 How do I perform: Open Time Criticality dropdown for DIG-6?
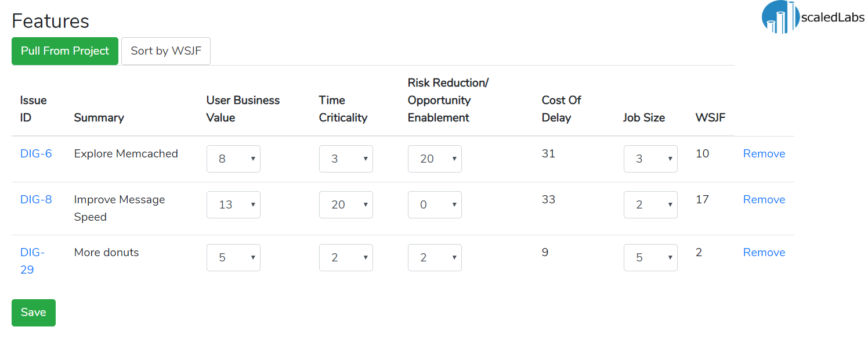(346, 159)
